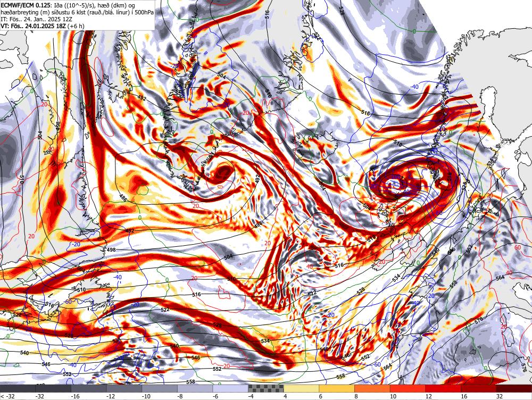Select the orange swatch between 8 and 10
Image resolution: width=532 pixels, height=400 pixels.
point(372,388)
